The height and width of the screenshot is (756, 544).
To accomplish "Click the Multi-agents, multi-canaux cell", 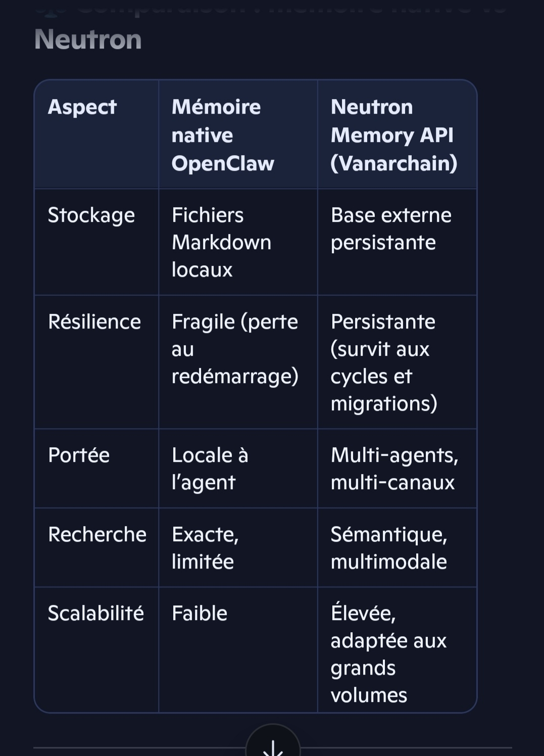I will [x=394, y=468].
